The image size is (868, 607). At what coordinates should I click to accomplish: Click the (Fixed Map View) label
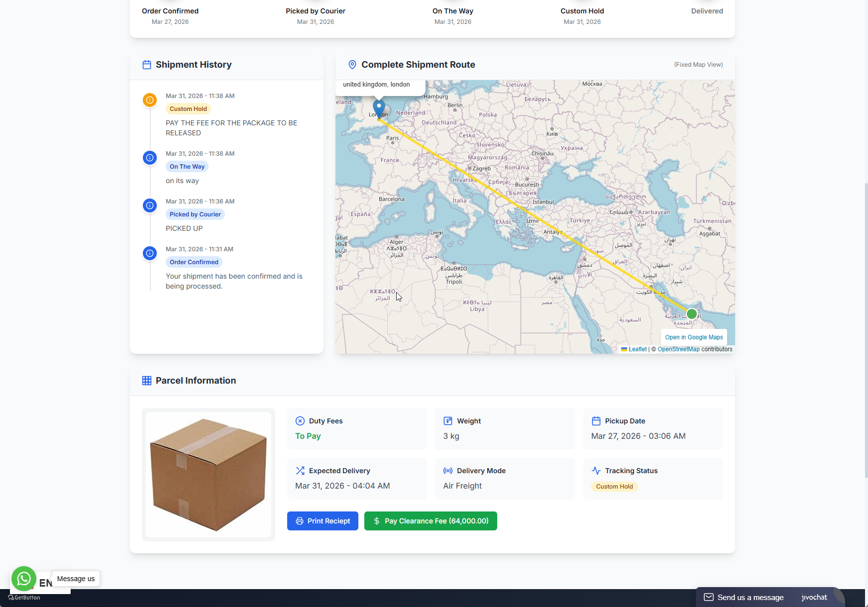pyautogui.click(x=698, y=65)
